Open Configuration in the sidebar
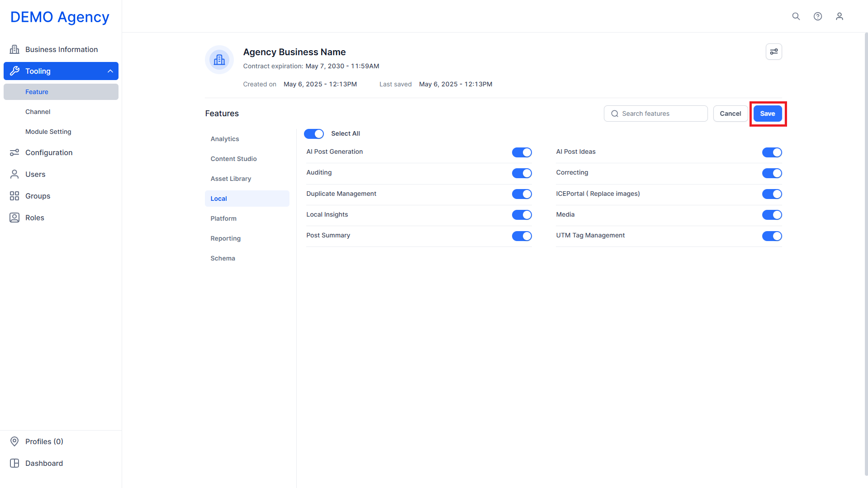Screen dimensions: 868x488 coord(61,152)
